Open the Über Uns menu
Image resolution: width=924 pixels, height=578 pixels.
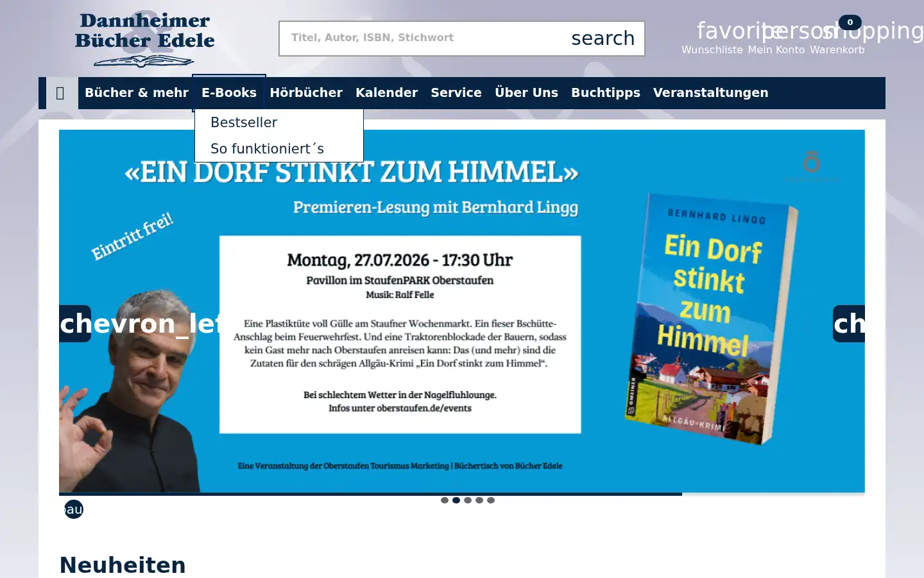pyautogui.click(x=526, y=93)
